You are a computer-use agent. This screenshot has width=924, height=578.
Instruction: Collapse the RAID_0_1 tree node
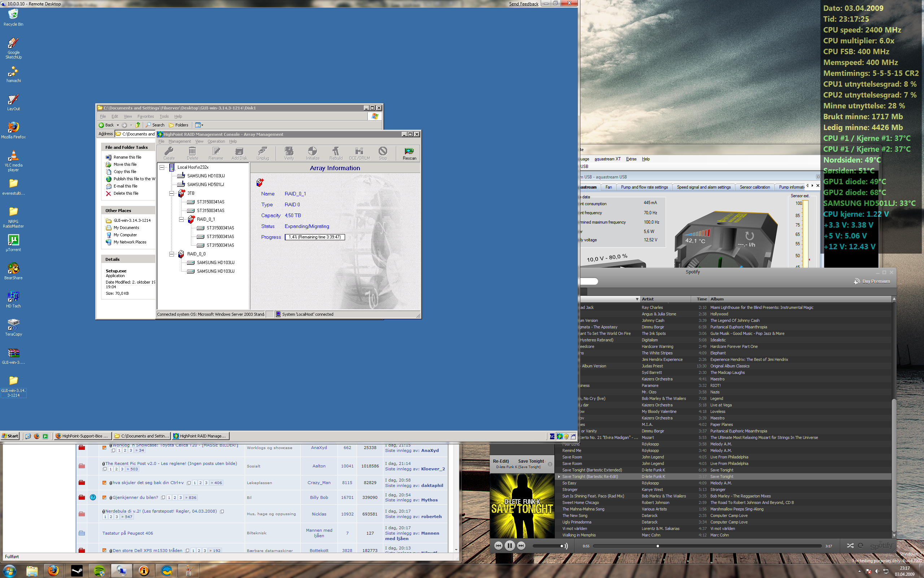coord(181,219)
